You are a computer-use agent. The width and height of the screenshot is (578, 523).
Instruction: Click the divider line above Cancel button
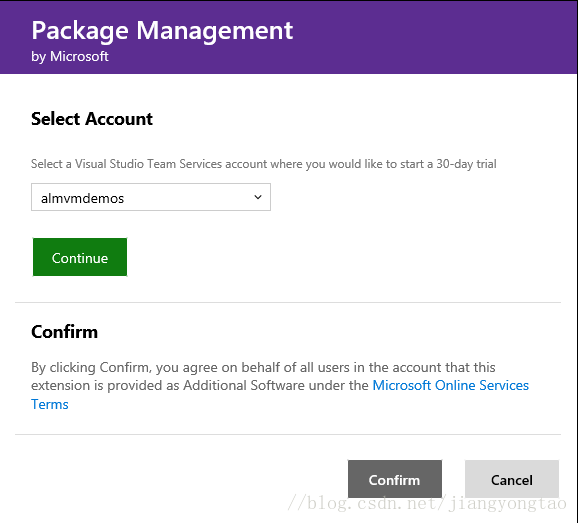pyautogui.click(x=288, y=435)
